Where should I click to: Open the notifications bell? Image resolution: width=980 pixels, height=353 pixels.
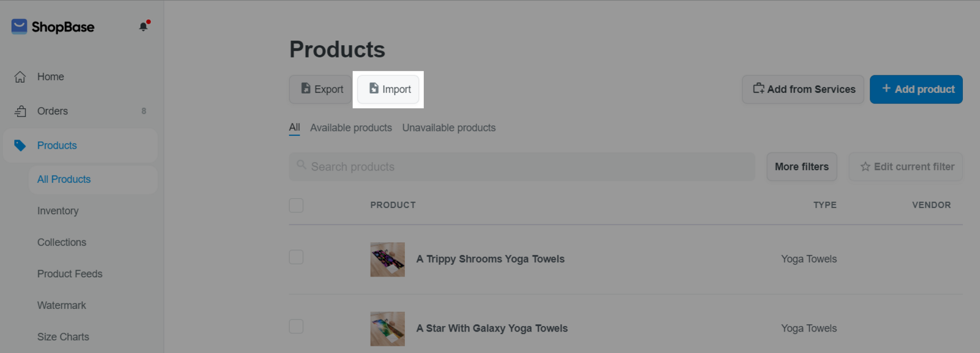[x=143, y=26]
